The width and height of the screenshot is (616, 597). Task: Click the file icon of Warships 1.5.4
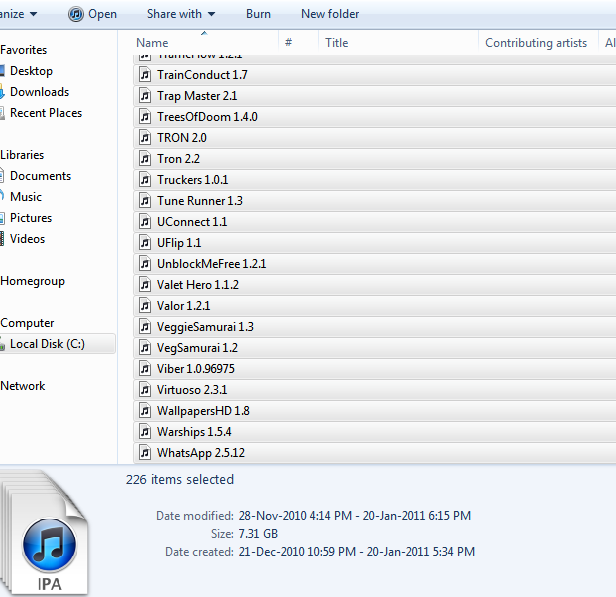[x=145, y=432]
